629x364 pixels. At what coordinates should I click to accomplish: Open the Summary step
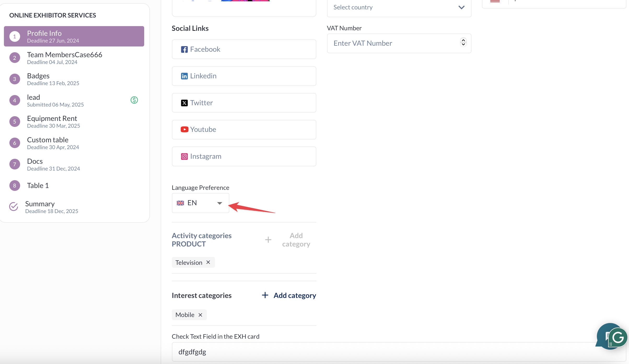pyautogui.click(x=40, y=207)
